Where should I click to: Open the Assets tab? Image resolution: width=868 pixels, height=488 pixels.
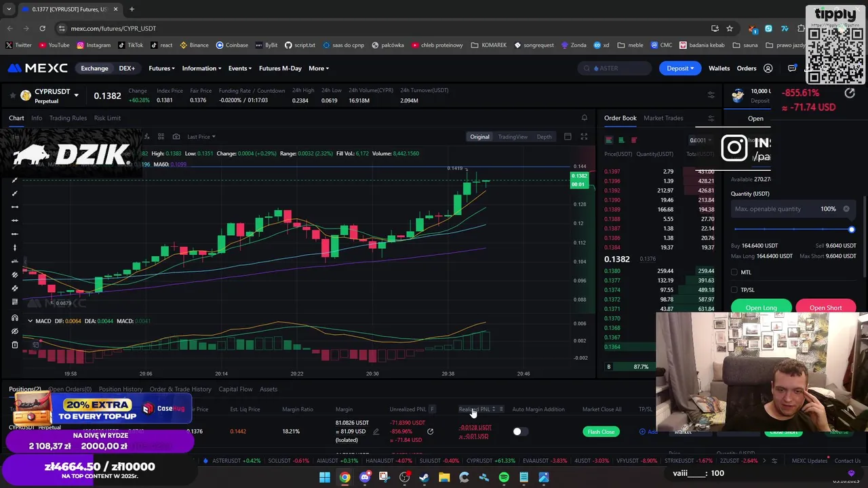(269, 390)
